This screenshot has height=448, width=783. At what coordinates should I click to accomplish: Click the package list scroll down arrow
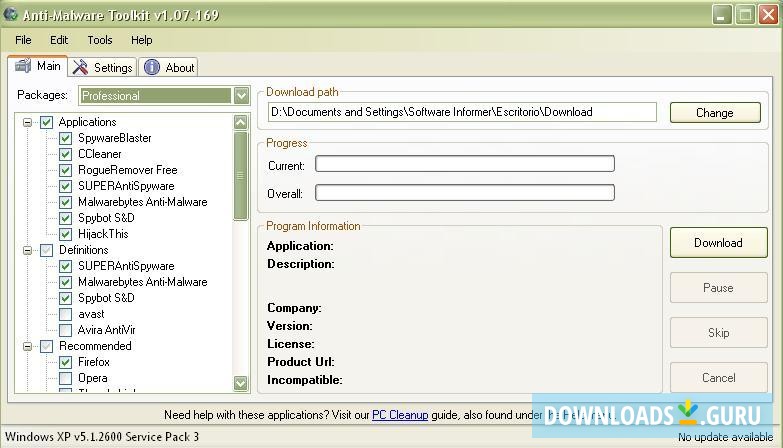(241, 383)
